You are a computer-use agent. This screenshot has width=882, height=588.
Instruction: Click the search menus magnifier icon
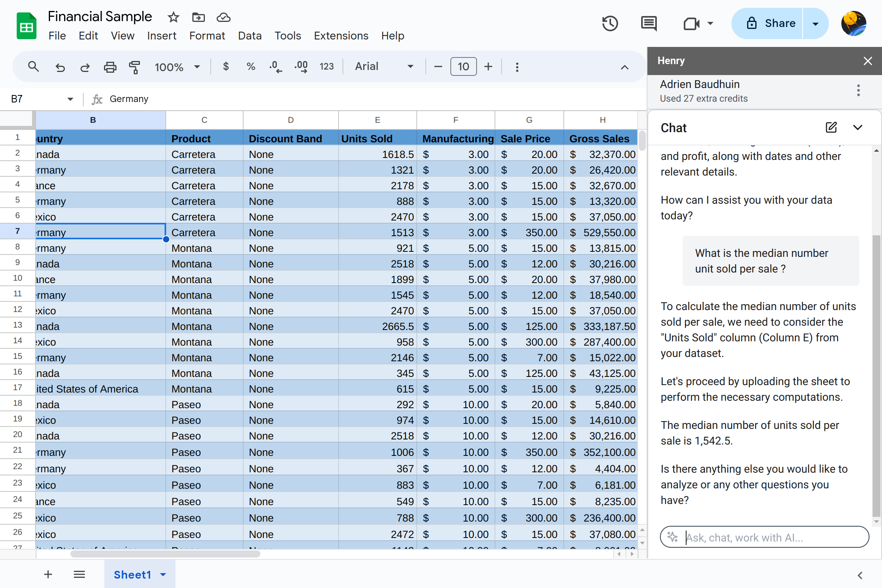coord(34,67)
